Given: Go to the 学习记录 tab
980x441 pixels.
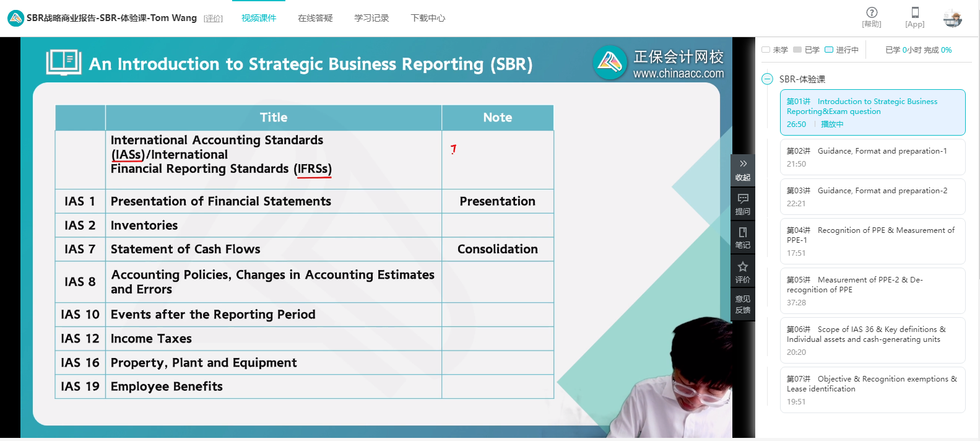Looking at the screenshot, I should tap(371, 19).
